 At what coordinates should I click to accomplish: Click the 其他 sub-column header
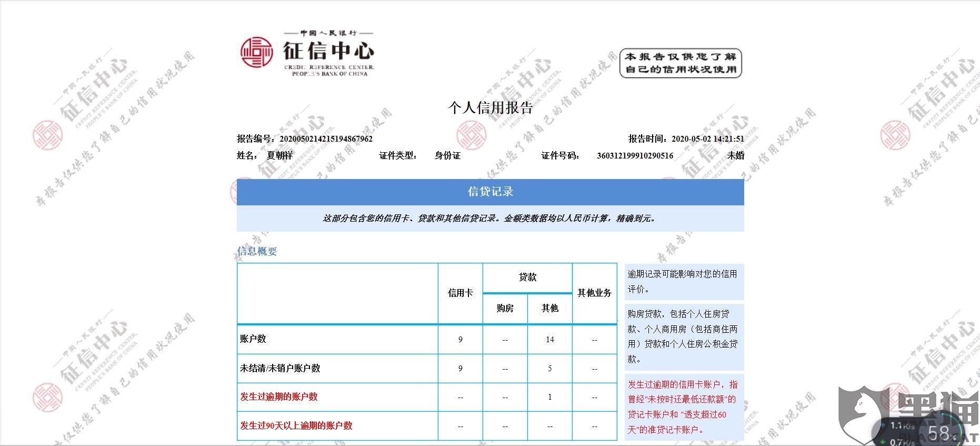click(x=550, y=308)
